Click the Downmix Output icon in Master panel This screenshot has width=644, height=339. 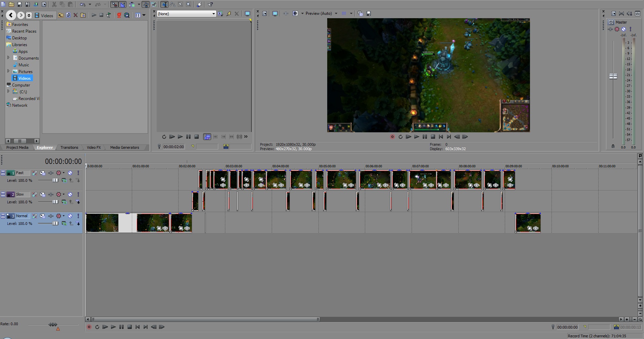pos(621,13)
